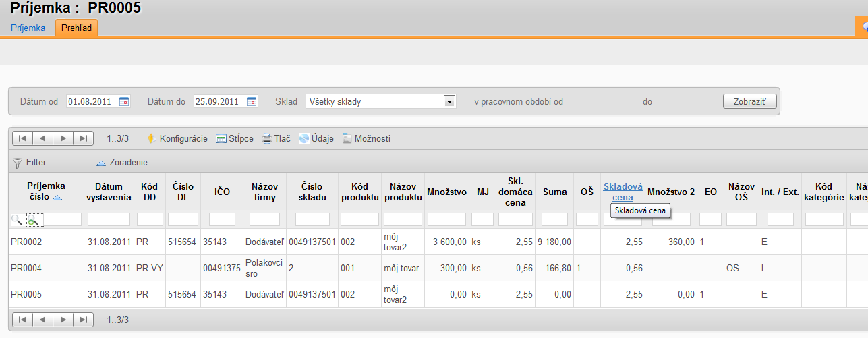Click Dátum vystavenia column header
868x338 pixels.
pyautogui.click(x=109, y=192)
